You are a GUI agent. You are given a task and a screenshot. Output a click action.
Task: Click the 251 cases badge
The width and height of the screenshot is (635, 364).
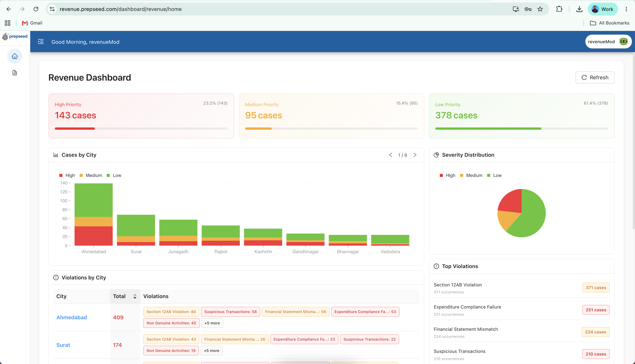coord(596,310)
